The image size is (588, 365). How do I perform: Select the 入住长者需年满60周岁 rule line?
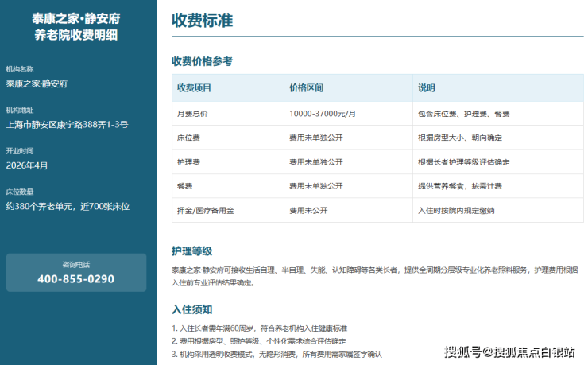point(260,328)
